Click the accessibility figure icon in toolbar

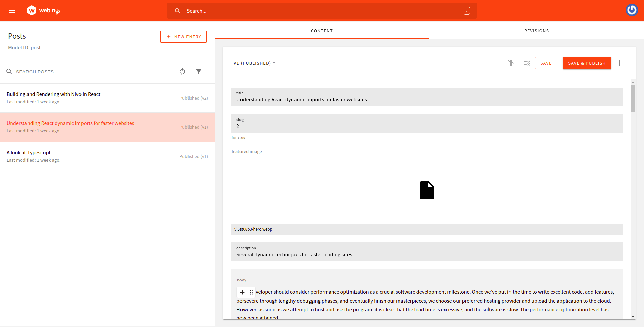click(x=511, y=63)
